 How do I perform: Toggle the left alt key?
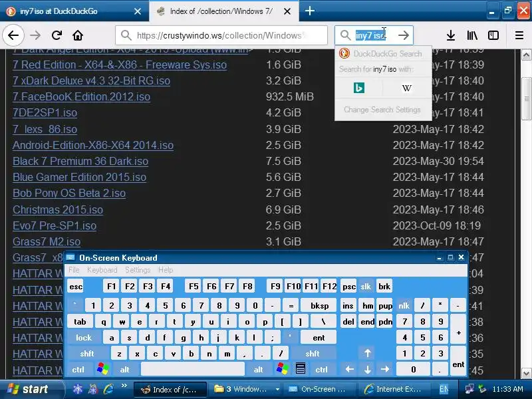coord(124,370)
